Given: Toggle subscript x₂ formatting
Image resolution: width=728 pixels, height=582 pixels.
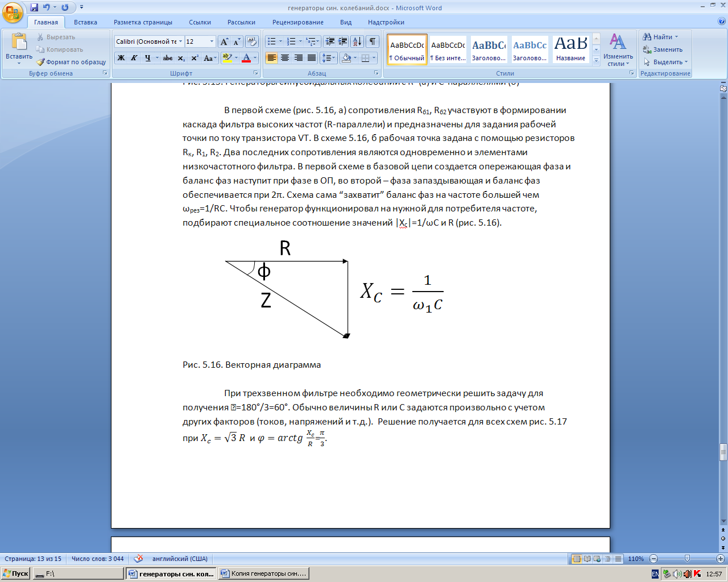Looking at the screenshot, I should [181, 58].
